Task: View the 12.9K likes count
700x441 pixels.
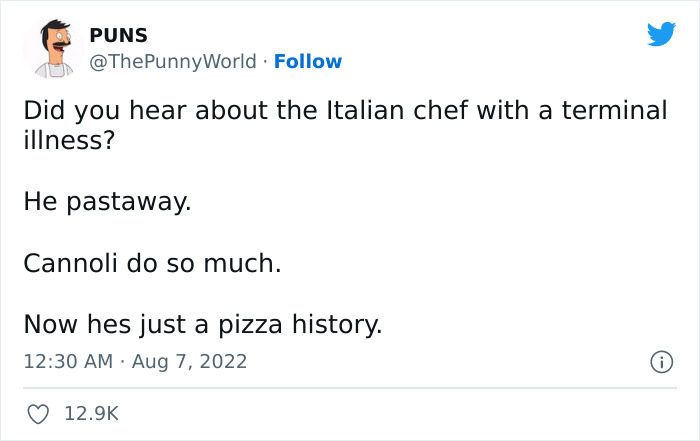Action: (91, 412)
